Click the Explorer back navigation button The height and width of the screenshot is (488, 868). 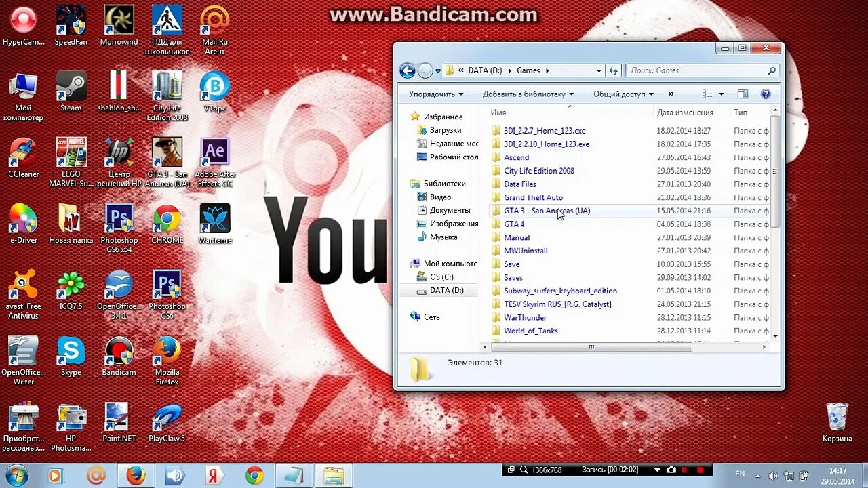[407, 70]
